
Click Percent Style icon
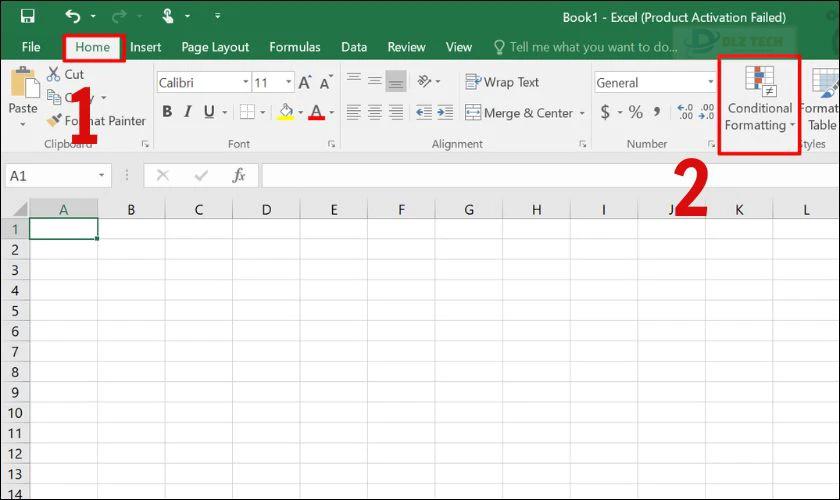pos(635,112)
